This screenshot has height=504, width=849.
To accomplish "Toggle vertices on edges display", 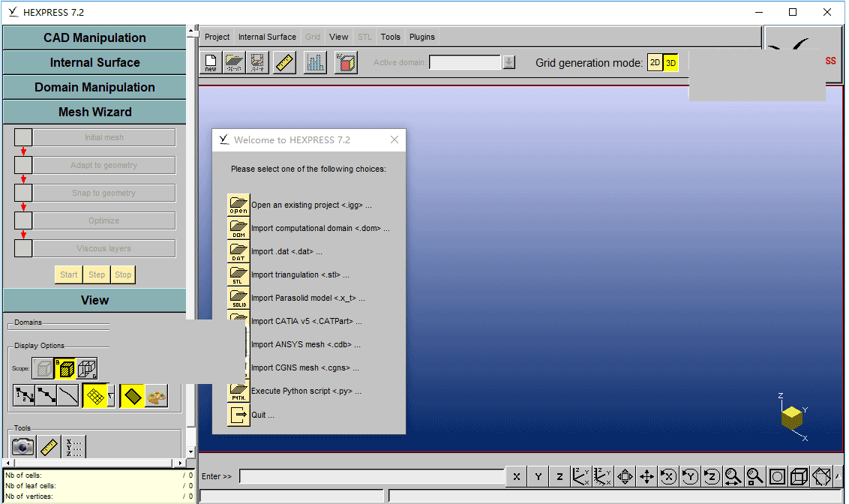I will [46, 396].
